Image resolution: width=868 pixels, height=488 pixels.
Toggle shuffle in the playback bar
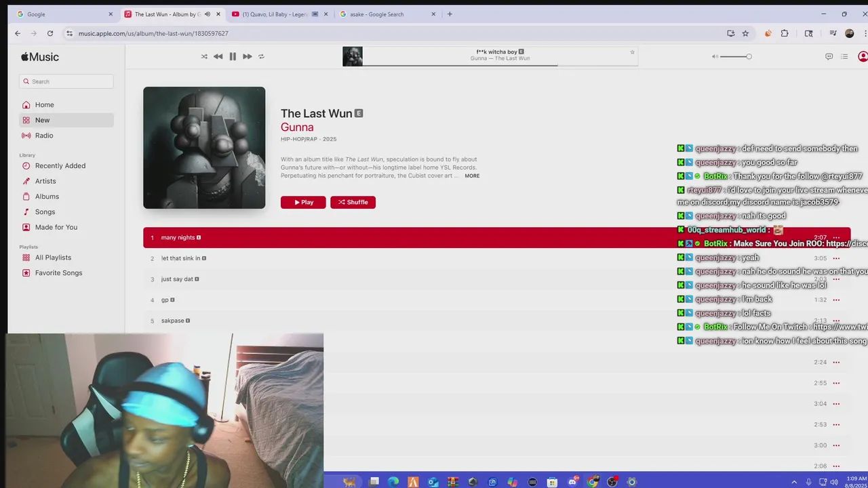[x=204, y=56]
